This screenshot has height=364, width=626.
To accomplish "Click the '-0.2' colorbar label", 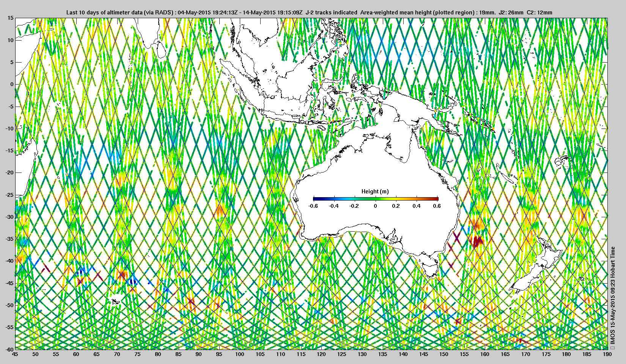I will [354, 206].
